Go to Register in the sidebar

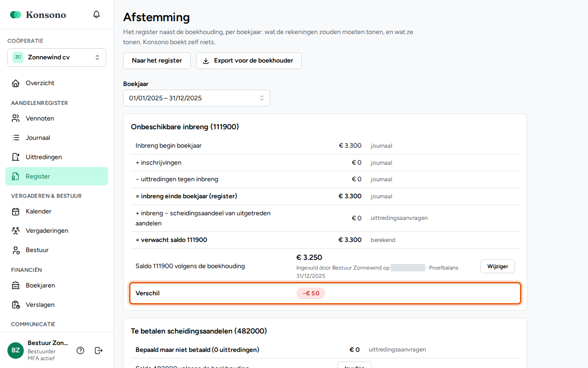pos(57,176)
